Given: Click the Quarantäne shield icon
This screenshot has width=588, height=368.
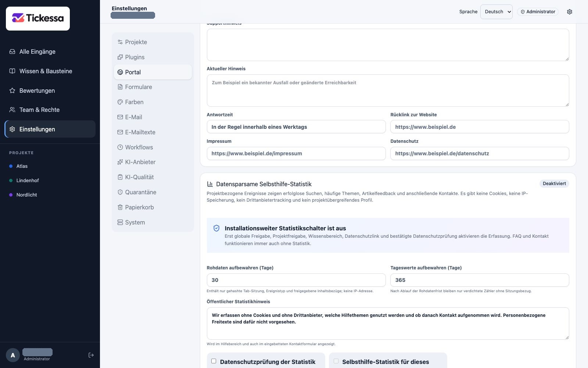Looking at the screenshot, I should coord(120,192).
